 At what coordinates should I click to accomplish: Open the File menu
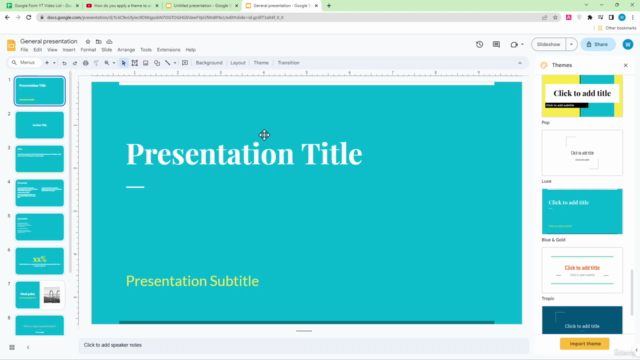(24, 50)
